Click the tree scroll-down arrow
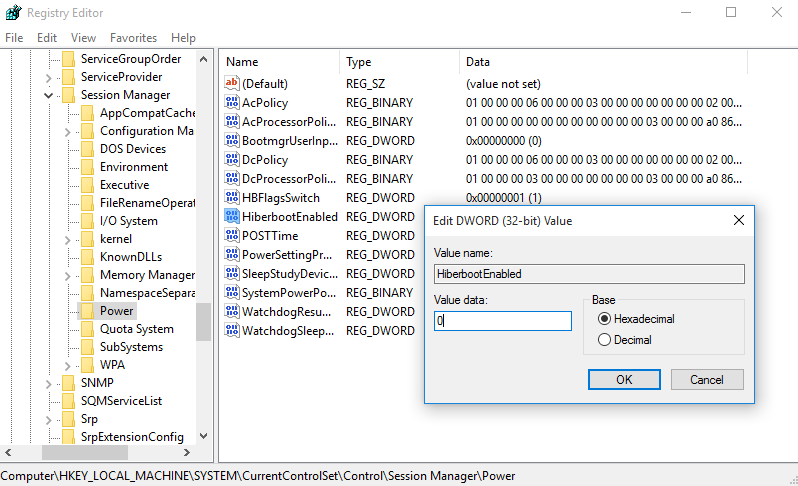The image size is (798, 486). click(204, 436)
